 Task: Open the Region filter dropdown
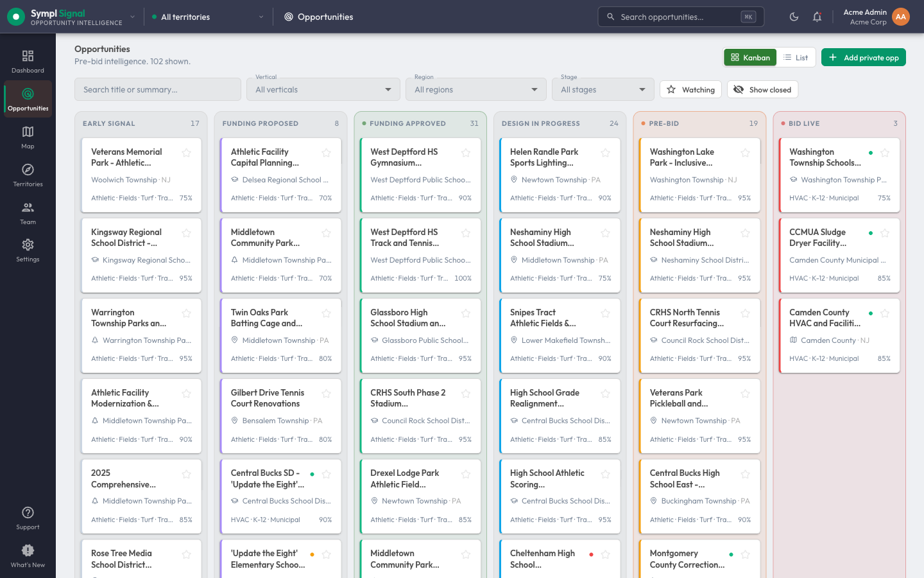click(x=476, y=89)
